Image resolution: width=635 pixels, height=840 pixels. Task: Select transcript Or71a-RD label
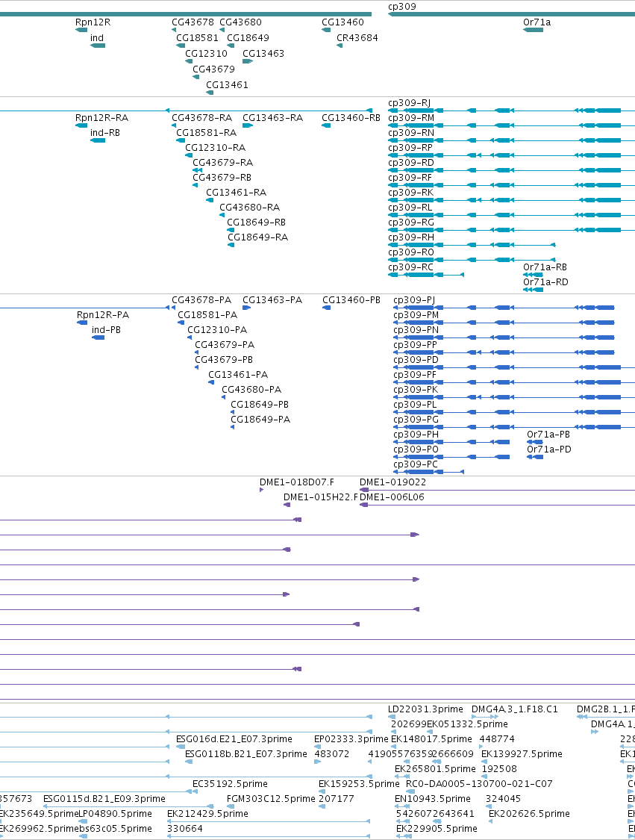click(545, 282)
